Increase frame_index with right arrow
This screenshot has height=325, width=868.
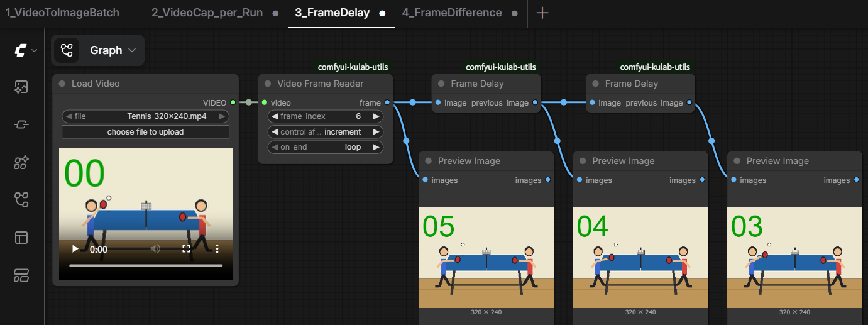pos(376,116)
